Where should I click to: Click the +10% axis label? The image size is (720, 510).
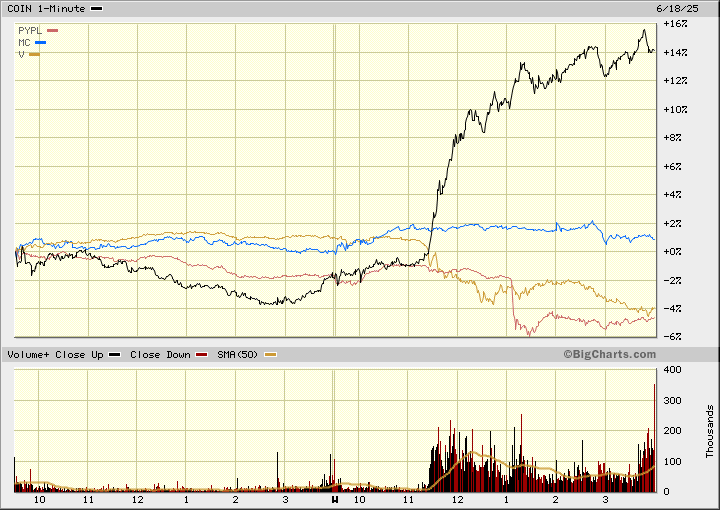point(675,109)
